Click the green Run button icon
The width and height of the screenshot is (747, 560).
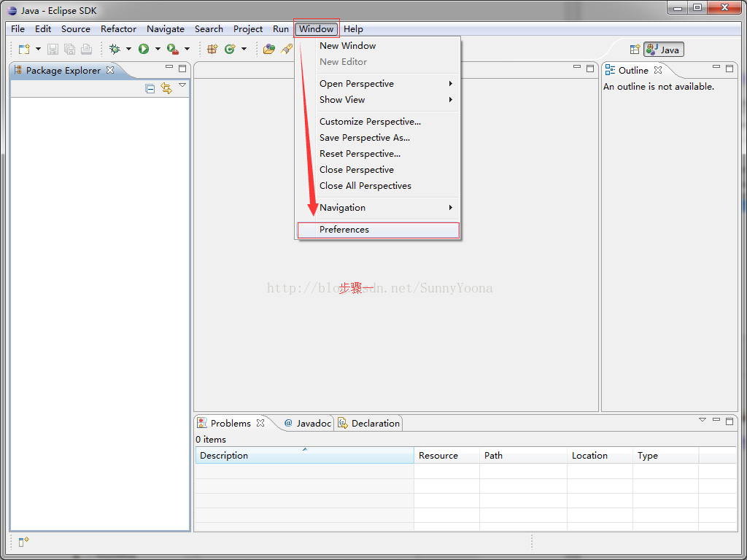144,49
